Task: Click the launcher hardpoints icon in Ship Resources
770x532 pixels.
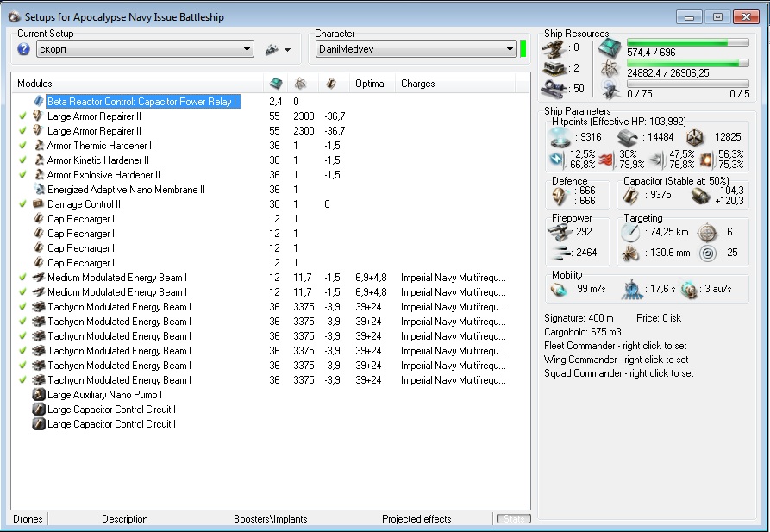Action: 554,68
